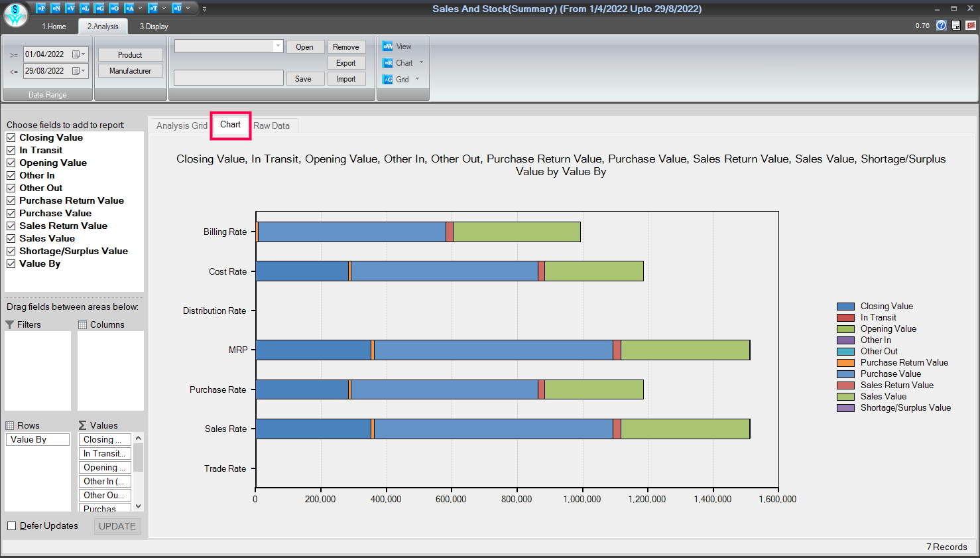Click the Grid icon in ribbon
Viewport: 980px width, 558px height.
click(388, 80)
